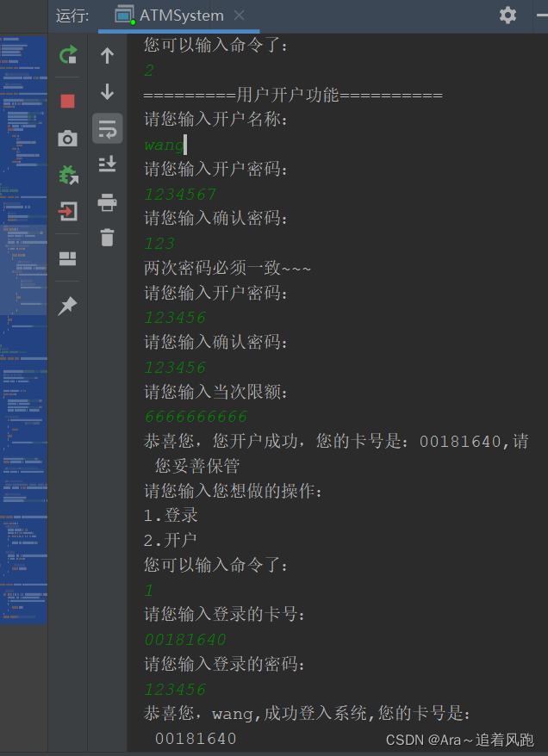Click the login success message for wang
Screen dimensions: 548x756
coord(308,726)
